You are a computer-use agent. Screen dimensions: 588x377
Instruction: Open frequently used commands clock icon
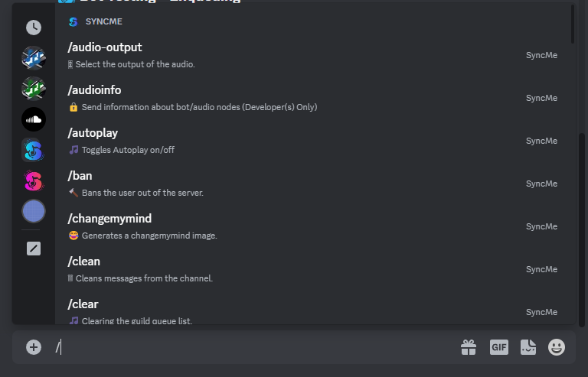pyautogui.click(x=34, y=28)
